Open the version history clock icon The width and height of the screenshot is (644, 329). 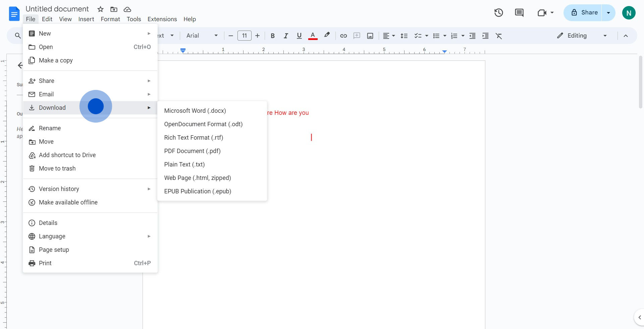pyautogui.click(x=498, y=12)
